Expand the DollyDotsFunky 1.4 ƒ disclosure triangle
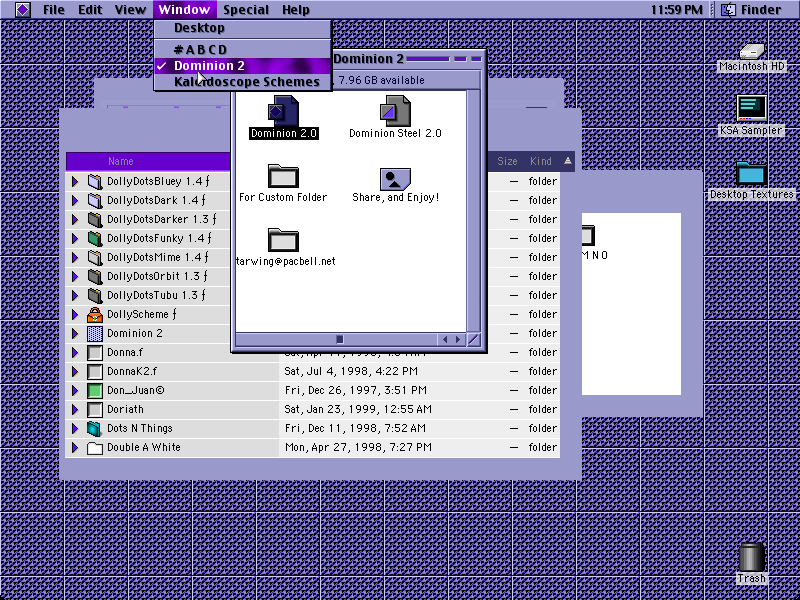The image size is (800, 600). [x=74, y=238]
